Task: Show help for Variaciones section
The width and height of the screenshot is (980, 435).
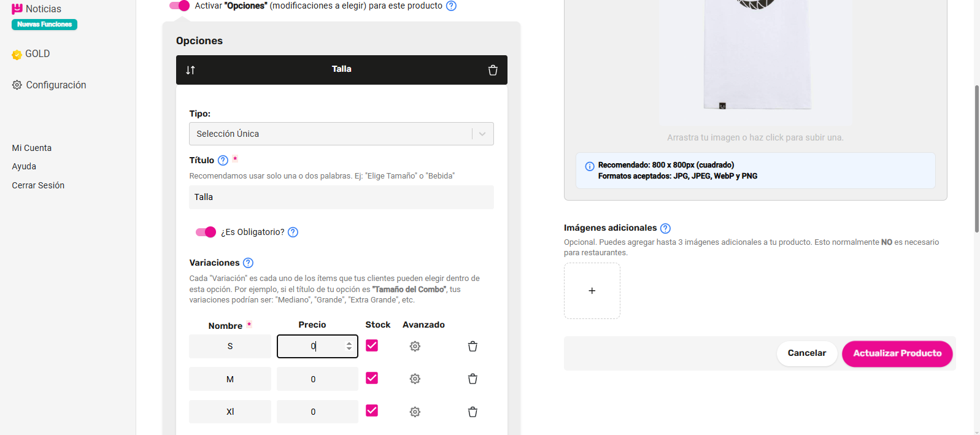Action: (248, 263)
